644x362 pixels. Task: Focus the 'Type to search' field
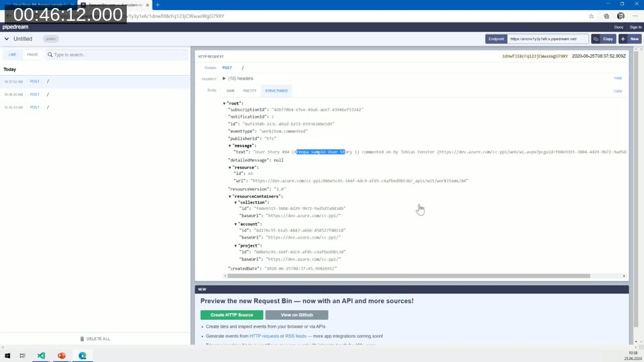click(x=116, y=54)
